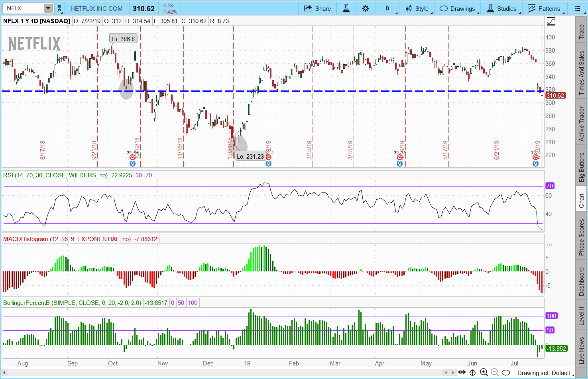This screenshot has width=588, height=379.
Task: Open chart settings gear icon
Action: (x=366, y=8)
